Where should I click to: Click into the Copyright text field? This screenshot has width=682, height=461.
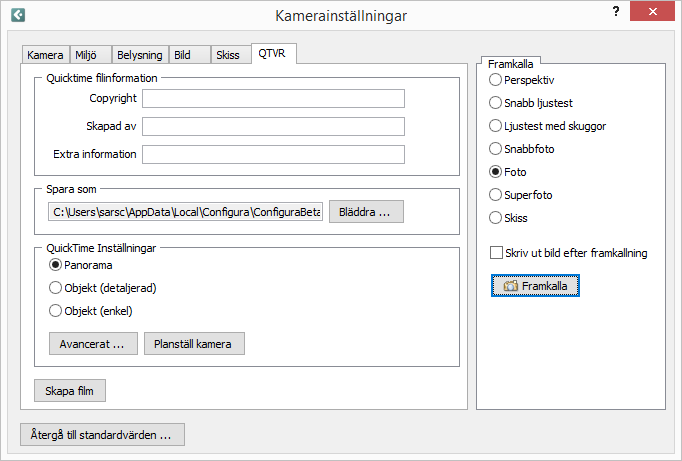click(273, 98)
